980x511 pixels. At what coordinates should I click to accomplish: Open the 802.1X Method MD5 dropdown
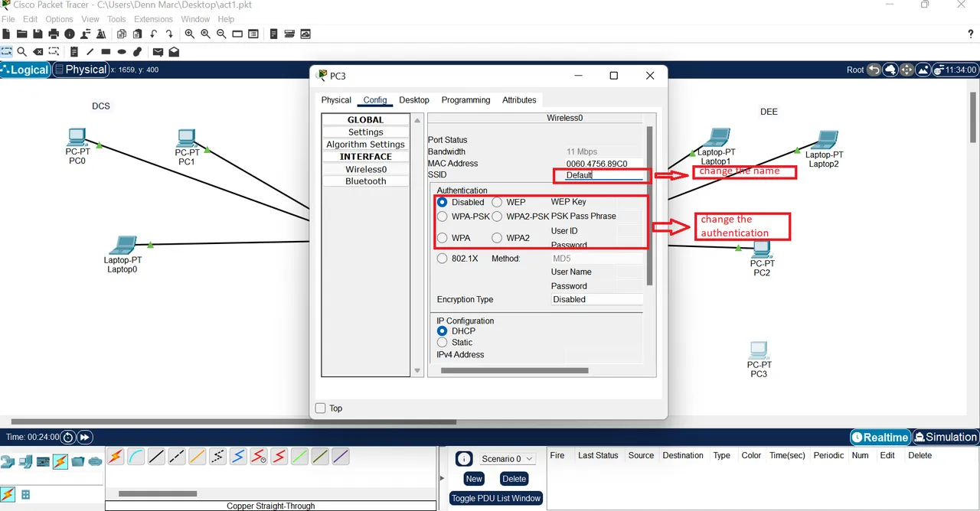click(x=597, y=259)
